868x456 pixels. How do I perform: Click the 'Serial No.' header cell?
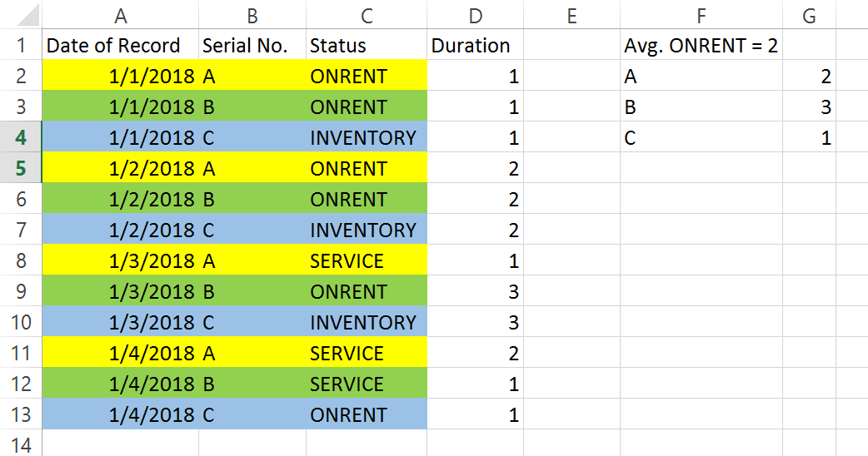(252, 45)
